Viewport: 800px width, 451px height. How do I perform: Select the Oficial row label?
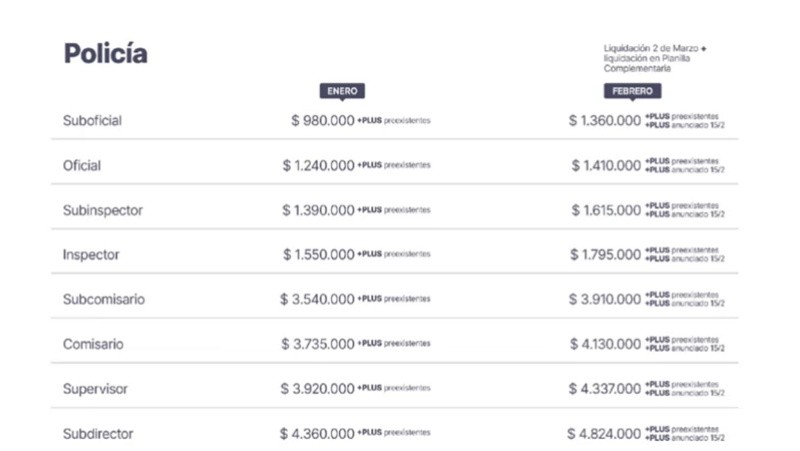(x=82, y=165)
